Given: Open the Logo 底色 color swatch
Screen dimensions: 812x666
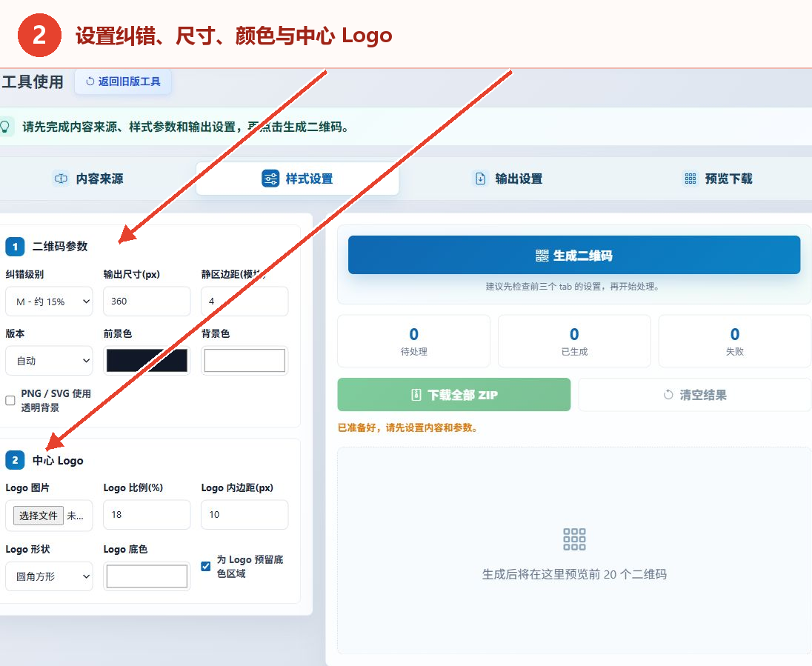Looking at the screenshot, I should 147,576.
